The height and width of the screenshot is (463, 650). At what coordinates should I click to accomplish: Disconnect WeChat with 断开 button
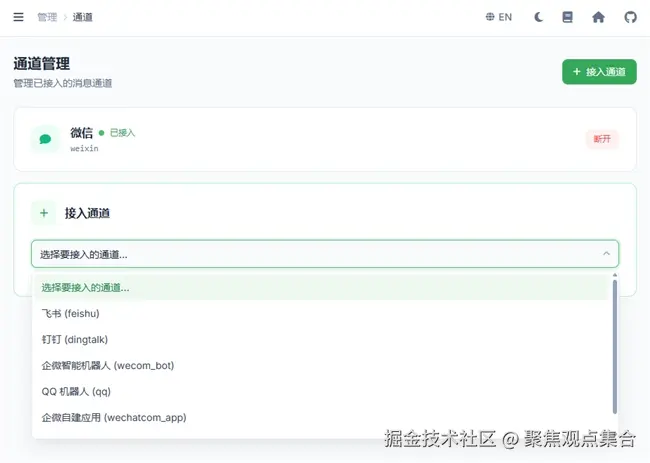point(602,139)
